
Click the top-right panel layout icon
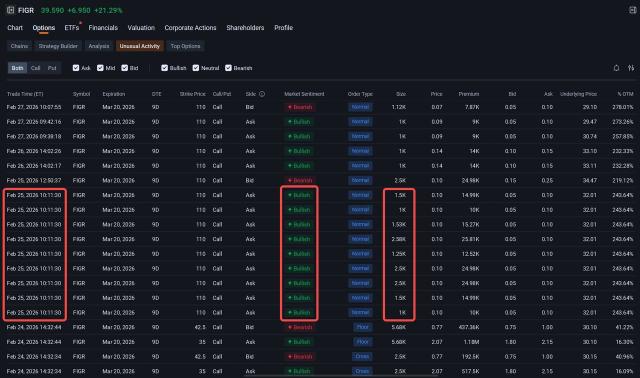point(632,10)
